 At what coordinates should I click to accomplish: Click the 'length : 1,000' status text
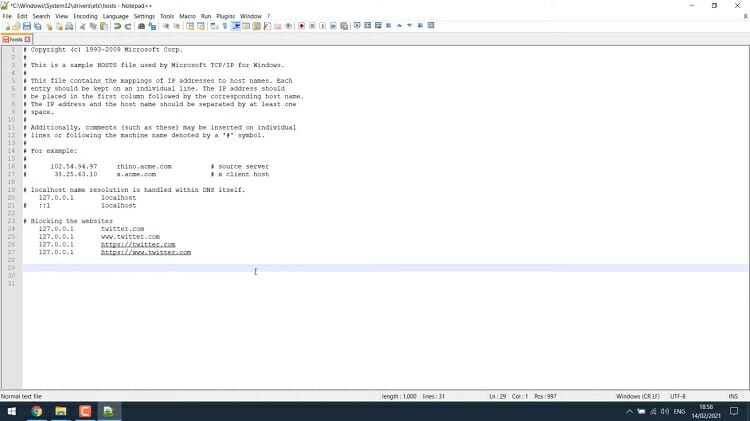click(399, 396)
